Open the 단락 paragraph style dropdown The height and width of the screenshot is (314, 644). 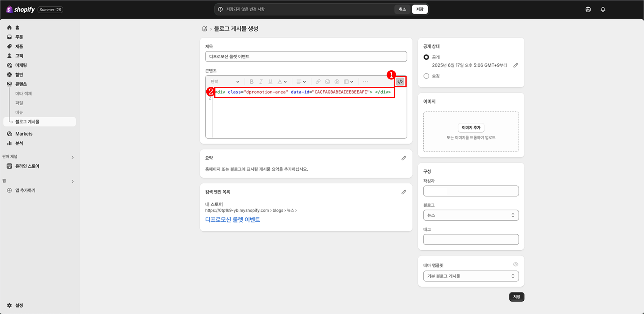tap(225, 82)
